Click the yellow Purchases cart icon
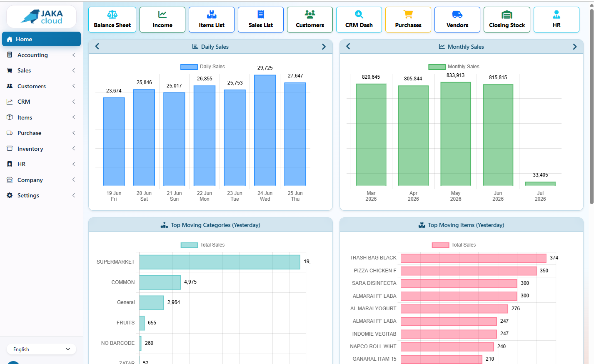 (408, 15)
